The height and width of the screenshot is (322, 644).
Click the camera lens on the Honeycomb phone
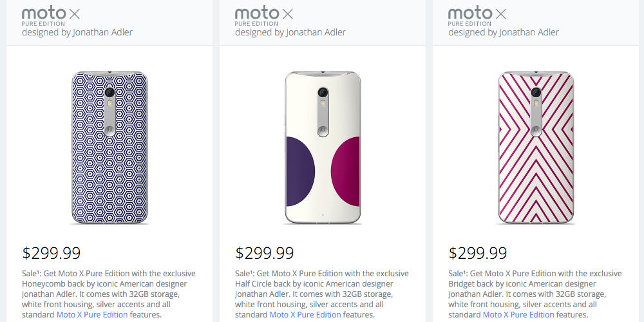coord(109,92)
